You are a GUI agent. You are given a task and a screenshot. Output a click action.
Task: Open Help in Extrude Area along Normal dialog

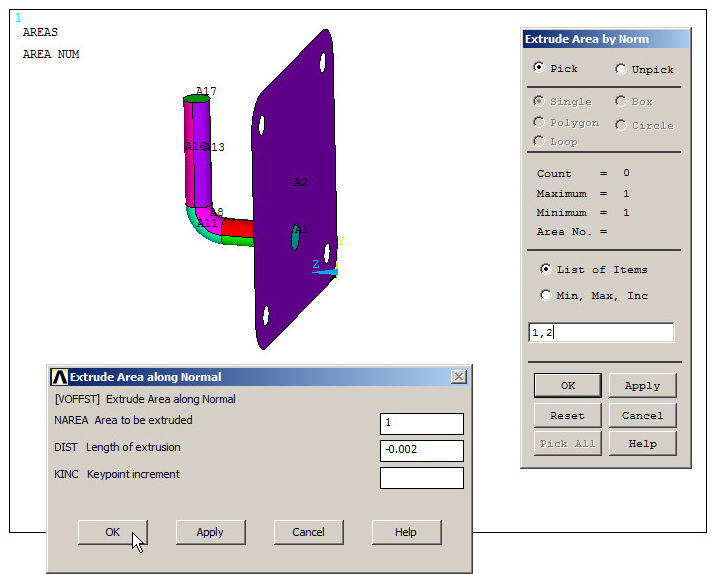405,532
